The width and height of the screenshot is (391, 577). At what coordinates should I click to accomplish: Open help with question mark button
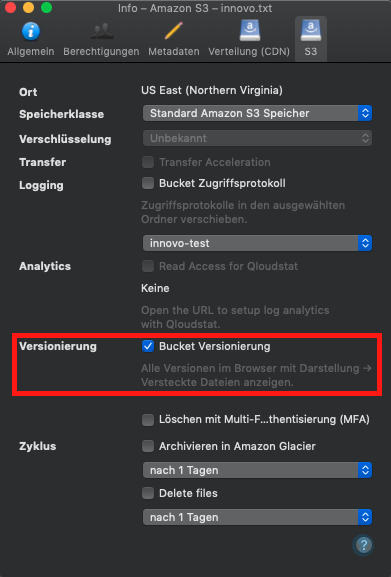[x=364, y=545]
